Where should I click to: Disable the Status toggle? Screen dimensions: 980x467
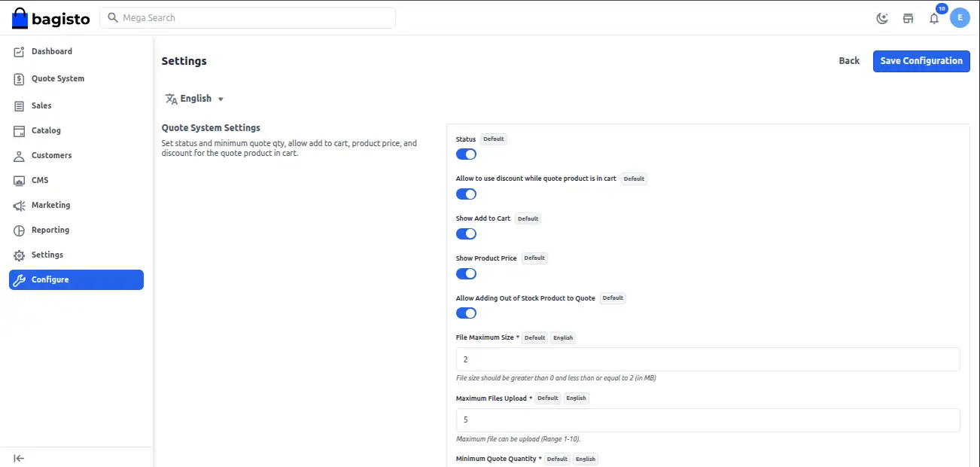[x=466, y=154]
